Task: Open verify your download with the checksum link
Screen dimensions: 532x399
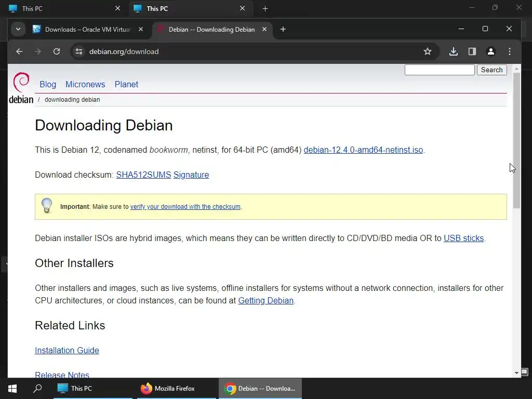Action: pos(185,207)
